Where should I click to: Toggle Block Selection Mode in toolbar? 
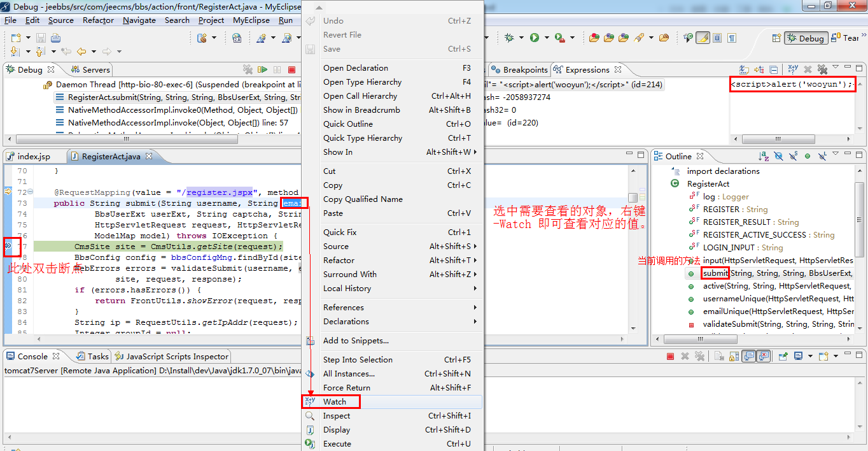tap(717, 38)
